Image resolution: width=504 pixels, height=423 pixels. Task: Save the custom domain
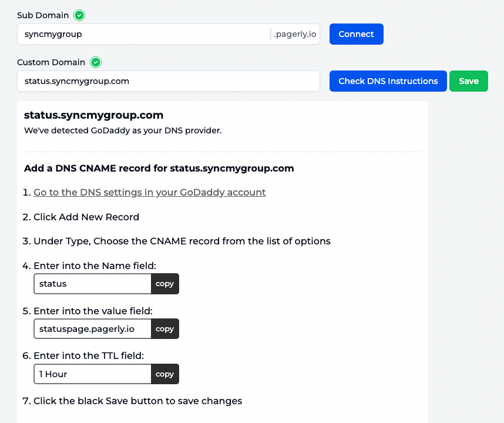tap(469, 81)
